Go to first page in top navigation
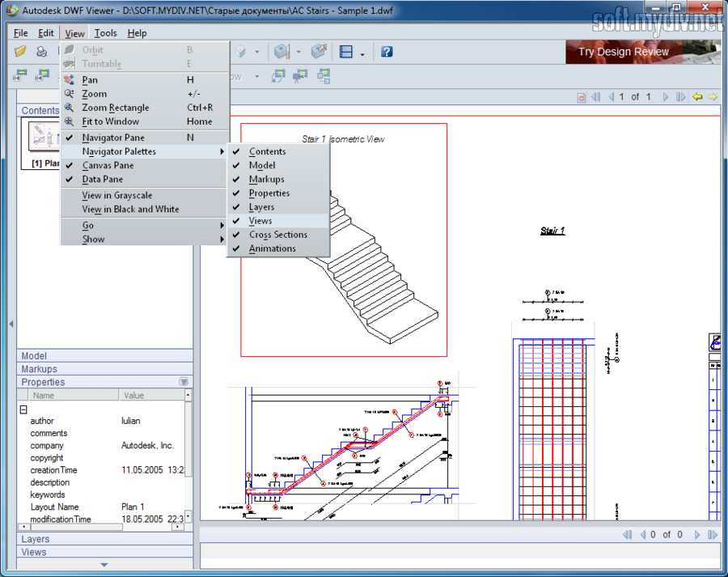The width and height of the screenshot is (728, 577). pyautogui.click(x=595, y=97)
